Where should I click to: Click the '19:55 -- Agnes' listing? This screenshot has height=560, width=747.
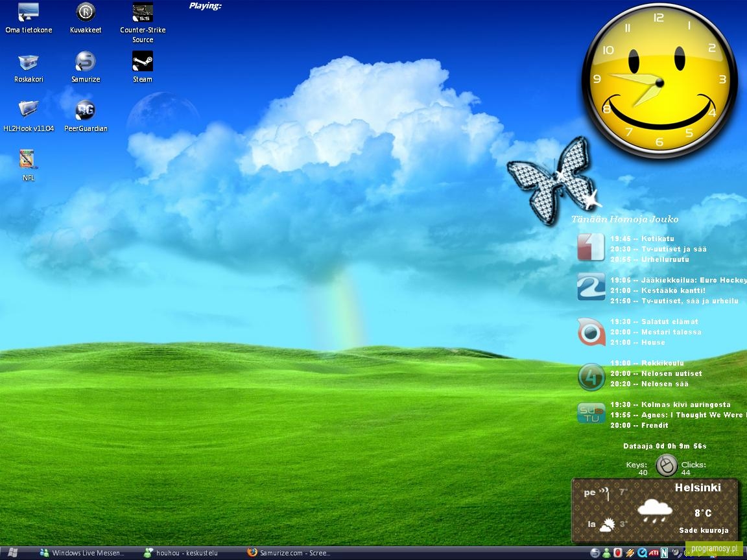coord(678,415)
